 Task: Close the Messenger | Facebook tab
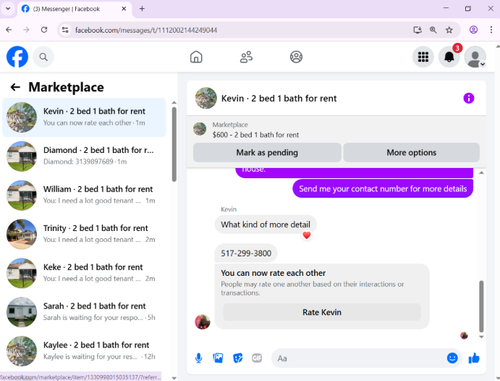[x=124, y=9]
